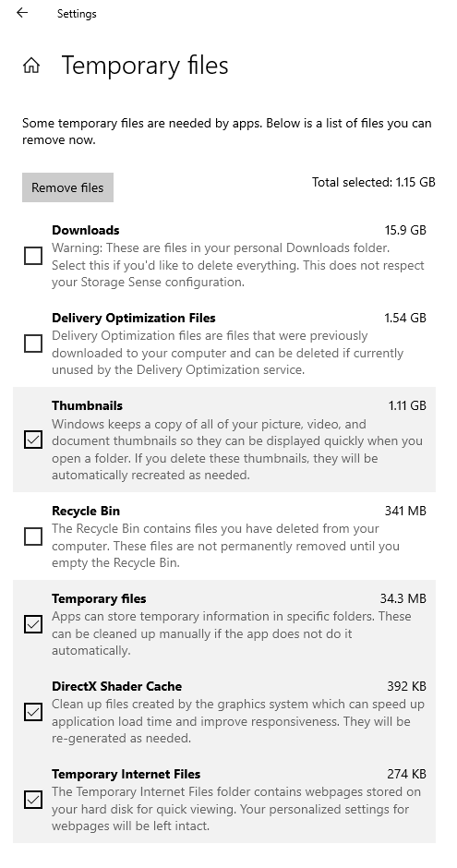This screenshot has width=457, height=868.
Task: Click the large Temporary files page heading
Action: pyautogui.click(x=145, y=66)
